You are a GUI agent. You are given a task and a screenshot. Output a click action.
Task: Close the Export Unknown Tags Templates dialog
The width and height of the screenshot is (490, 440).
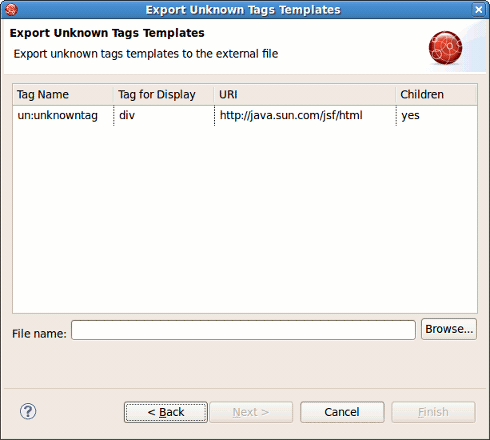pyautogui.click(x=479, y=9)
